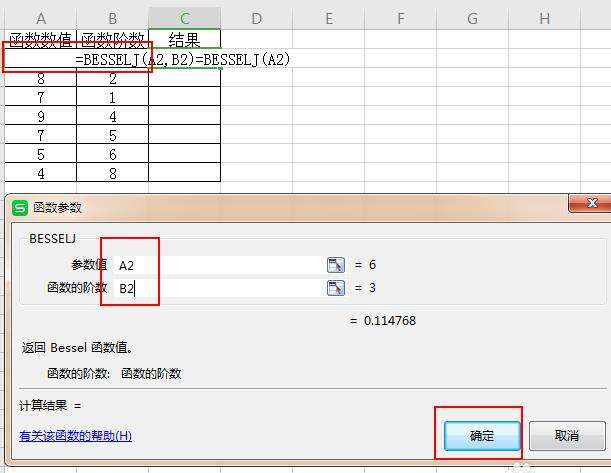
Task: Select column F header
Action: pyautogui.click(x=401, y=19)
